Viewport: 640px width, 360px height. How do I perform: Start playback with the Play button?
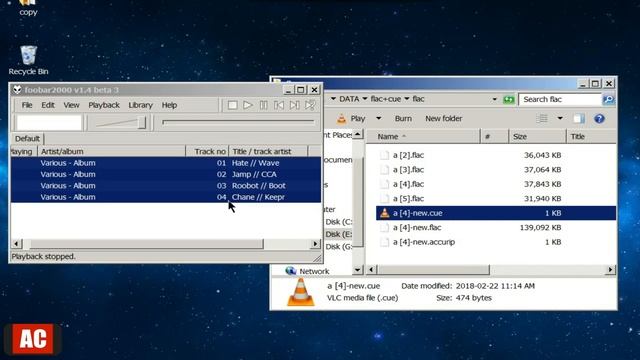[x=248, y=105]
